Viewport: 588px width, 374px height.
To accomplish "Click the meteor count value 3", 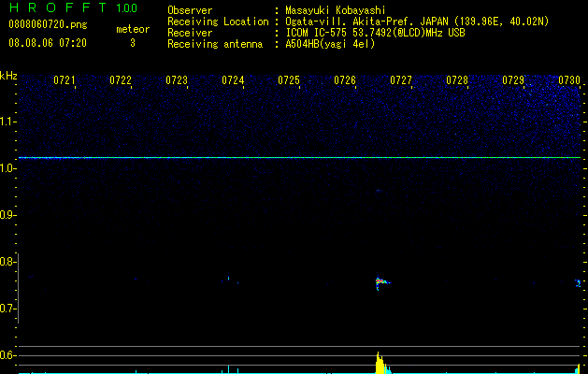I will [x=133, y=43].
